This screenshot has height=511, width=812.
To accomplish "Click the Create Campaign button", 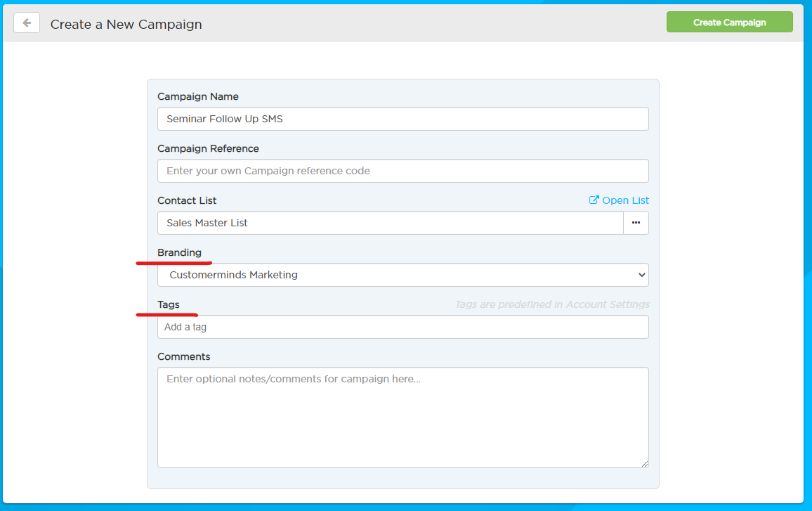I will click(729, 22).
